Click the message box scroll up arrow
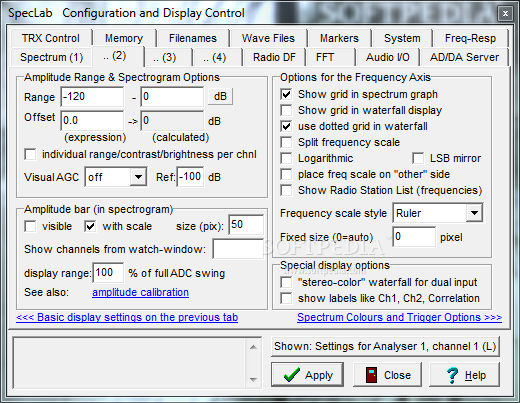Viewport: 520px width, 403px height. 253,347
